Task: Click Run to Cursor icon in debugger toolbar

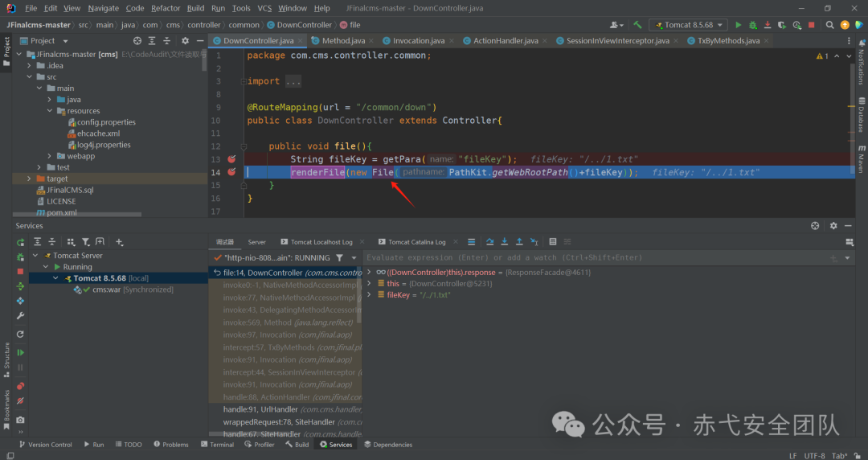Action: tap(534, 241)
